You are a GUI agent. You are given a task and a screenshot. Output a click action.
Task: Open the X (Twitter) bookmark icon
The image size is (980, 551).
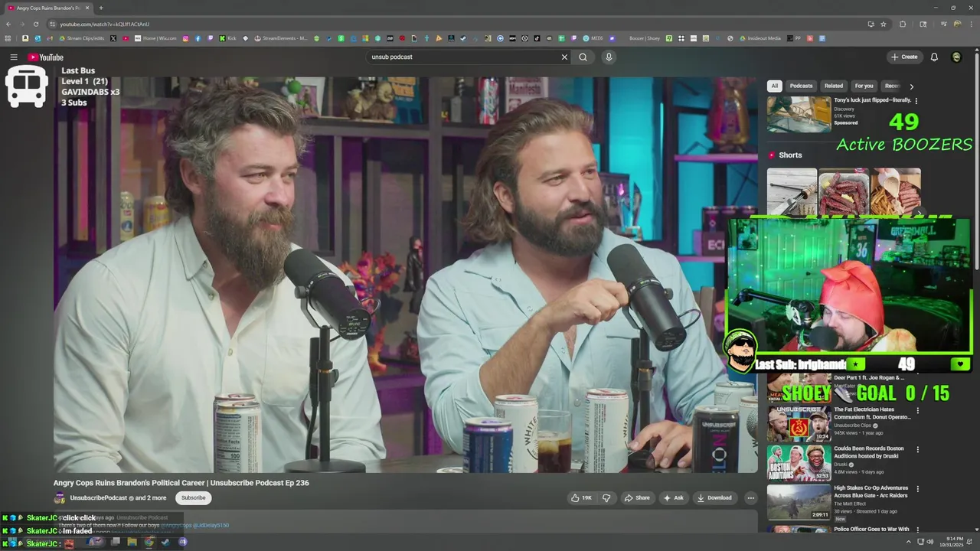(x=113, y=38)
